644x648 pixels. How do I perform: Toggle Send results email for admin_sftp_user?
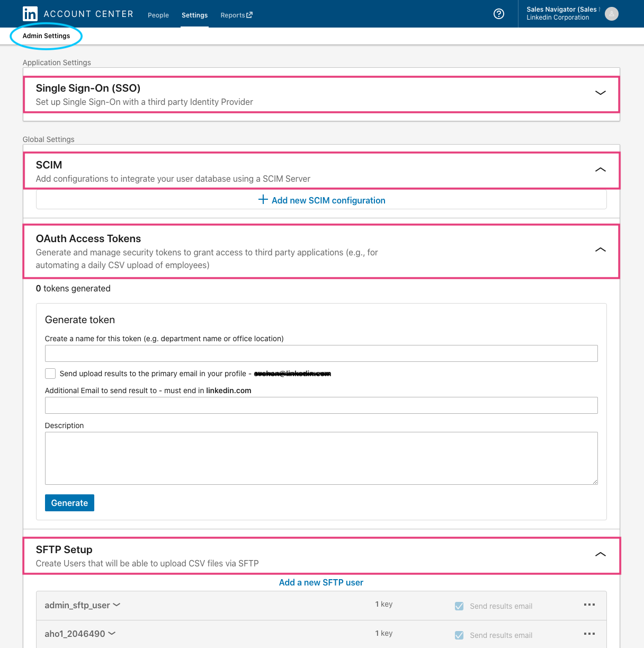[459, 606]
